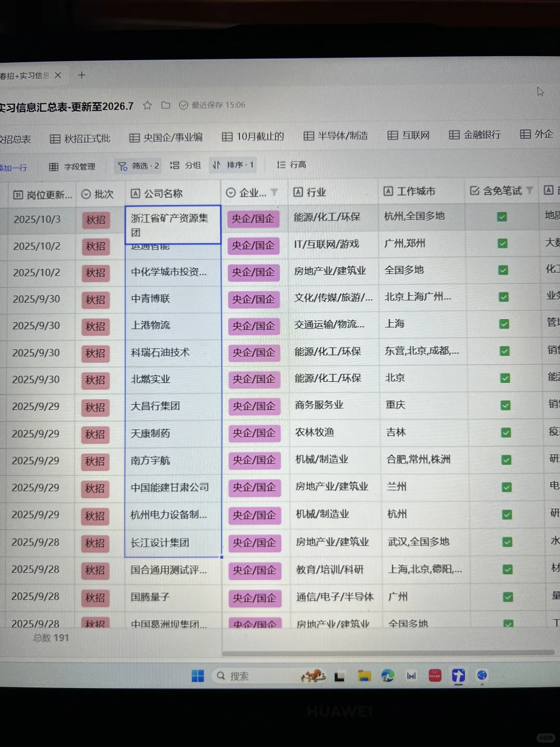Launch Microsoft Edge from the taskbar
560x747 pixels.
[387, 675]
